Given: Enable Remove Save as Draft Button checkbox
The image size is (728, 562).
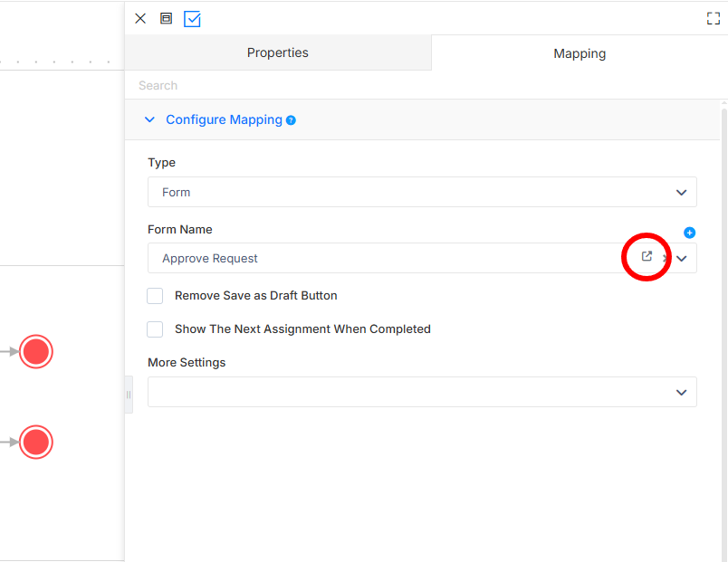Looking at the screenshot, I should click(155, 296).
